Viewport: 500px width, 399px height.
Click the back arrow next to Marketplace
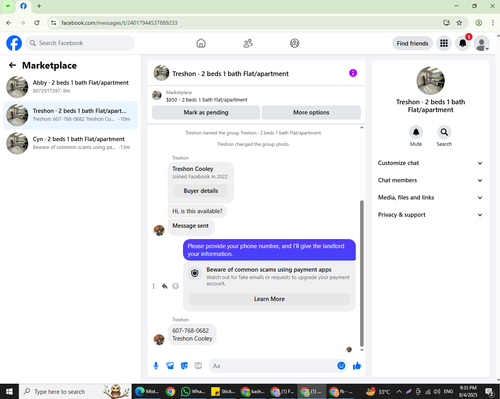[12, 65]
